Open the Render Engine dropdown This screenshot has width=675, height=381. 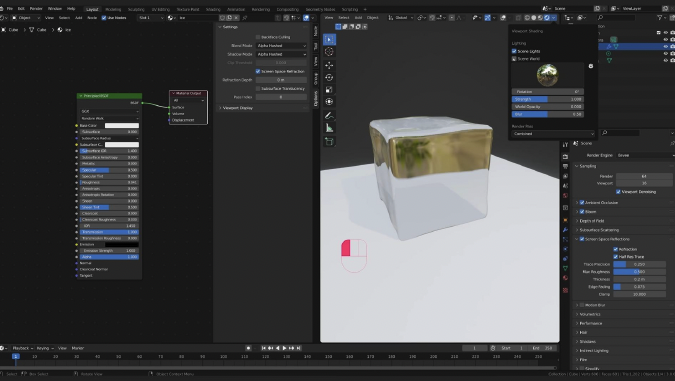tap(645, 155)
